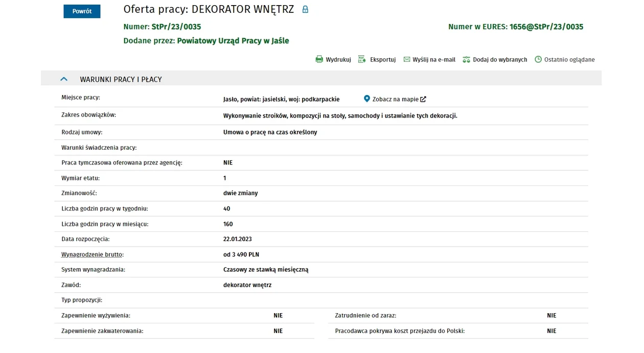Click the Warunki świadczenia pracy label

[x=99, y=148]
